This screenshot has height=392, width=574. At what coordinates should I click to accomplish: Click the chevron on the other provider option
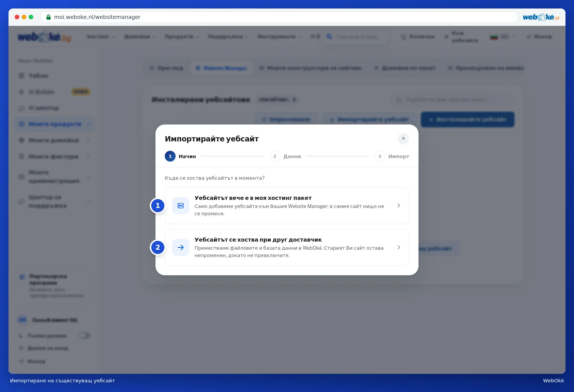399,247
